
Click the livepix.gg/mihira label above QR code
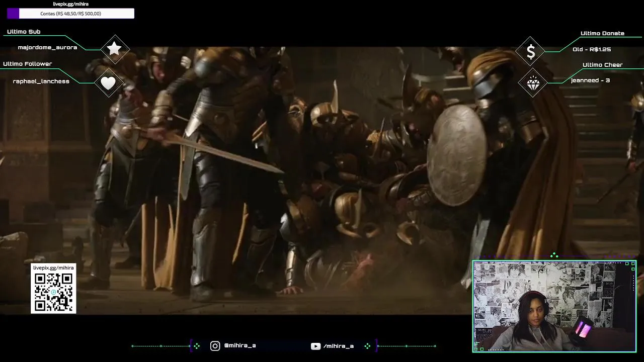point(53,267)
